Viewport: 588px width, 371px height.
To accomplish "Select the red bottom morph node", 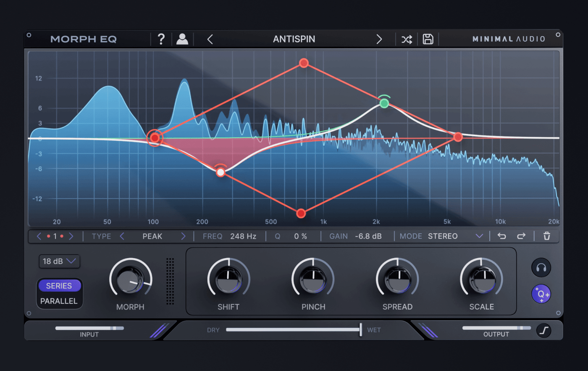I will (301, 214).
